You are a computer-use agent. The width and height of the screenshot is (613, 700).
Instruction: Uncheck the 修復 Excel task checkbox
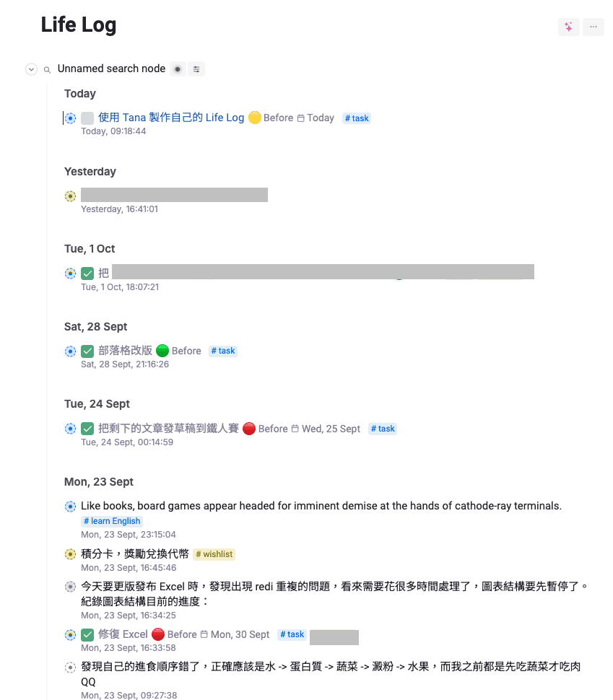(x=87, y=635)
